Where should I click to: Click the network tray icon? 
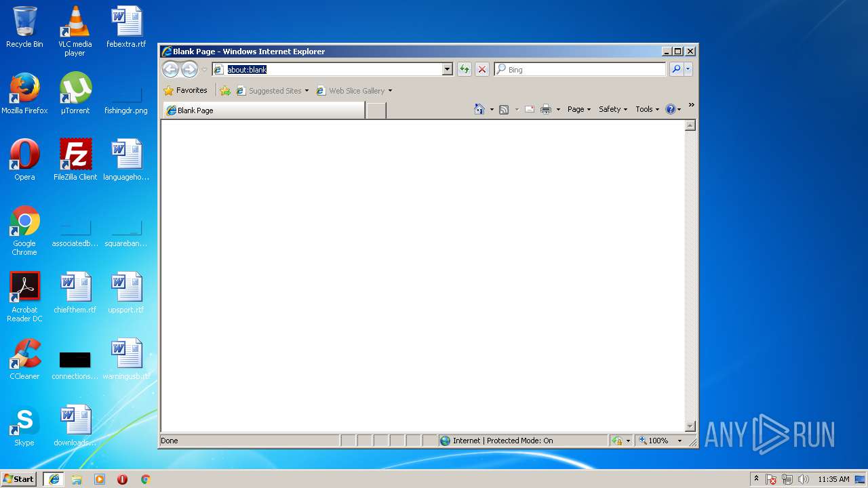click(787, 479)
